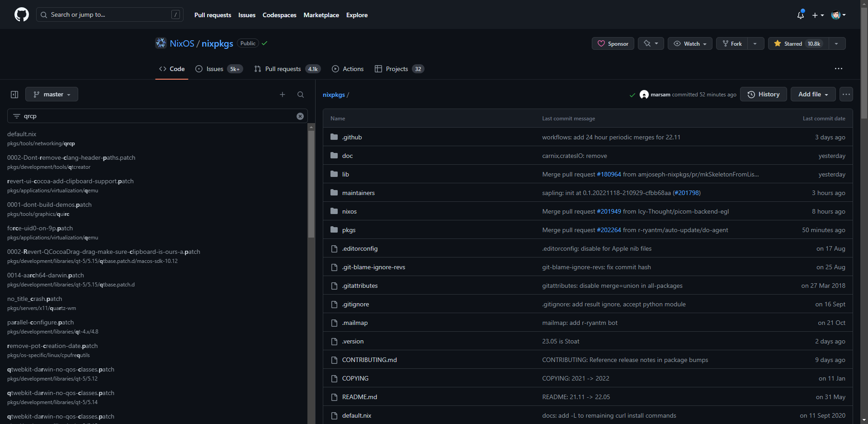
Task: Open pull request #201949 link
Action: [x=609, y=211]
